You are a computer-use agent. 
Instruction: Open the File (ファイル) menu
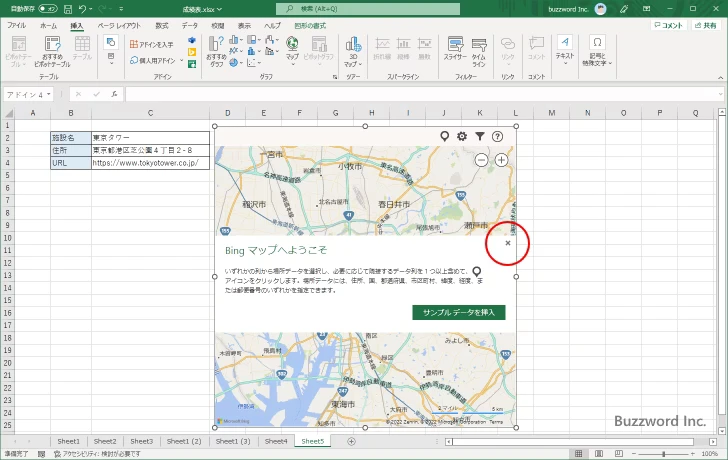16,26
